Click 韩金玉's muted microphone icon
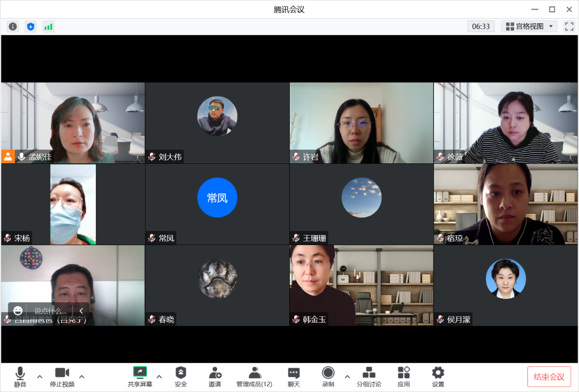Screen dimensions: 579x392 [296, 319]
